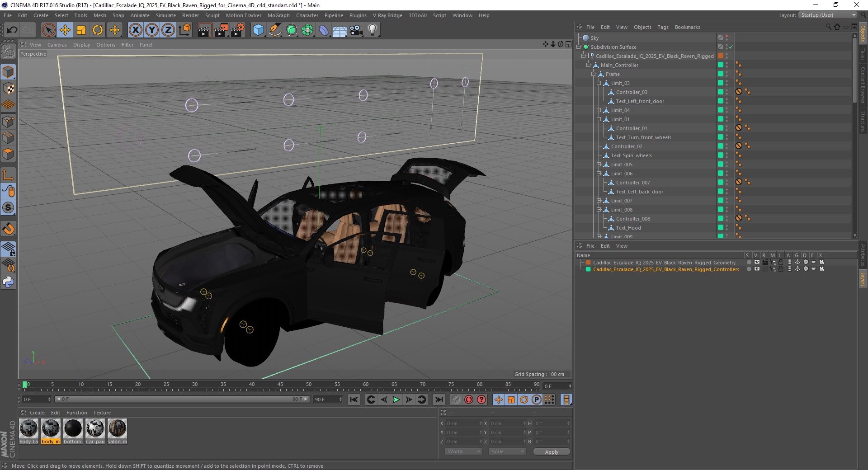Toggle Y axis lock
This screenshot has height=470, width=868.
pos(152,30)
